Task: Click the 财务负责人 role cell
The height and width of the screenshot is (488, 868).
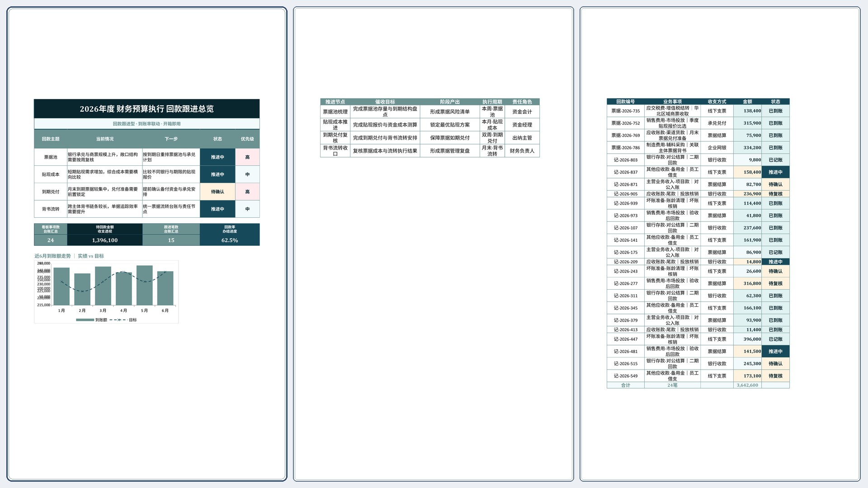Action: 522,151
